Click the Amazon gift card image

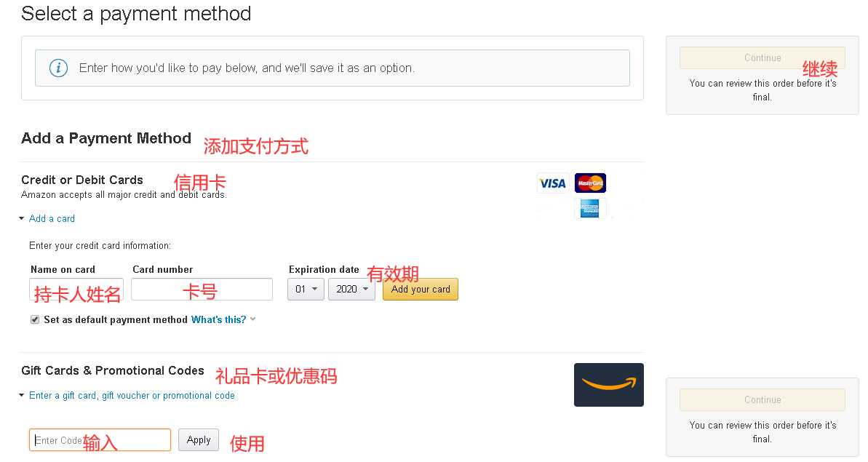pos(609,385)
